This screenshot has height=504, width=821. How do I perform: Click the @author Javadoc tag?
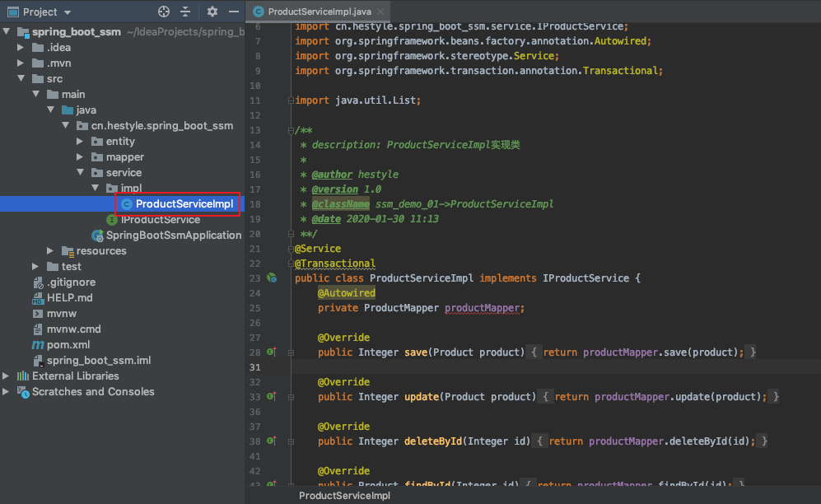[x=332, y=175]
